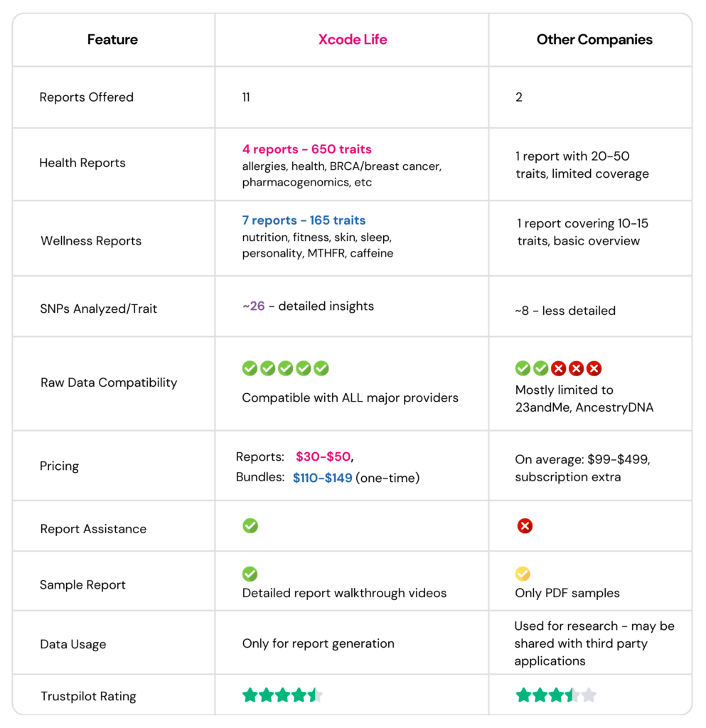706x728 pixels.
Task: Click the yellow checkmark above "Only PDF samples"
Action: coord(523,574)
